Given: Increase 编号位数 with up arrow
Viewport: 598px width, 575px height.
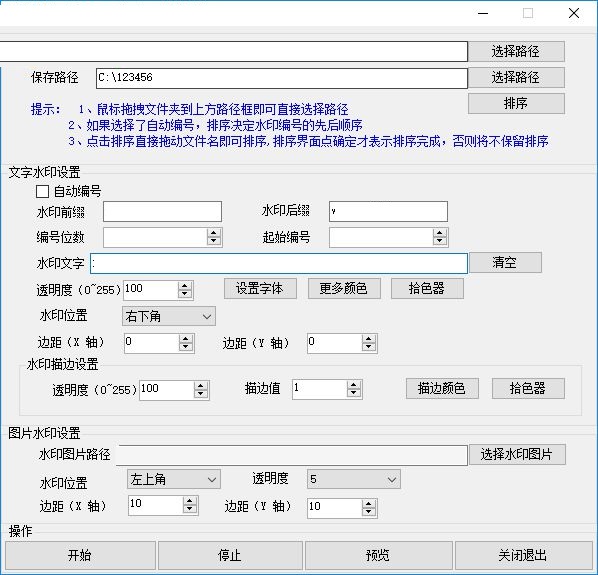Looking at the screenshot, I should pyautogui.click(x=214, y=233).
